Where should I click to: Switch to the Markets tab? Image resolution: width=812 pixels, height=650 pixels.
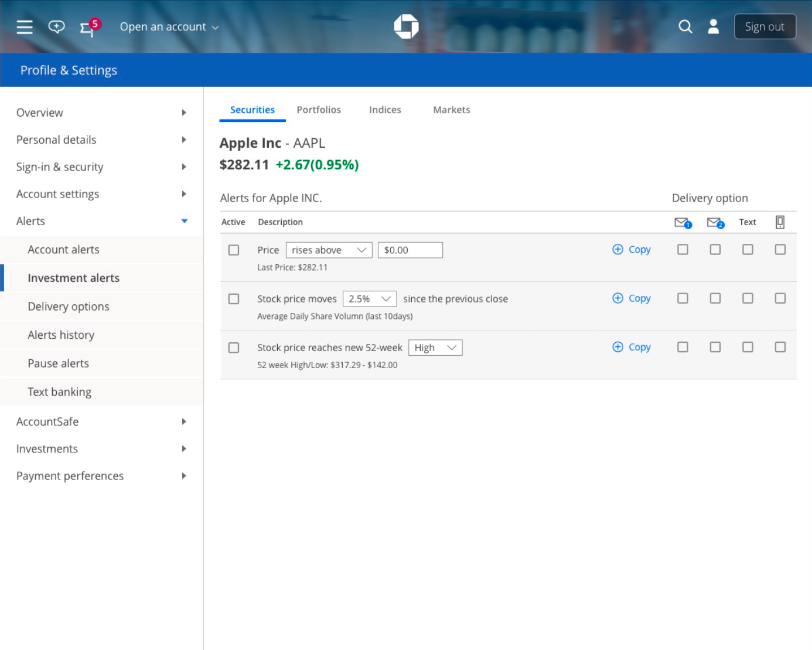point(452,110)
